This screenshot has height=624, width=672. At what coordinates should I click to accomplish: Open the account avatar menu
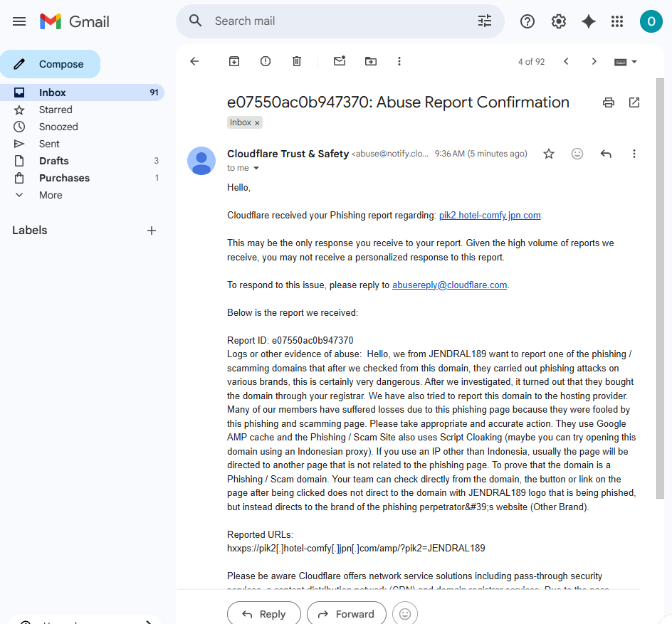(x=651, y=21)
